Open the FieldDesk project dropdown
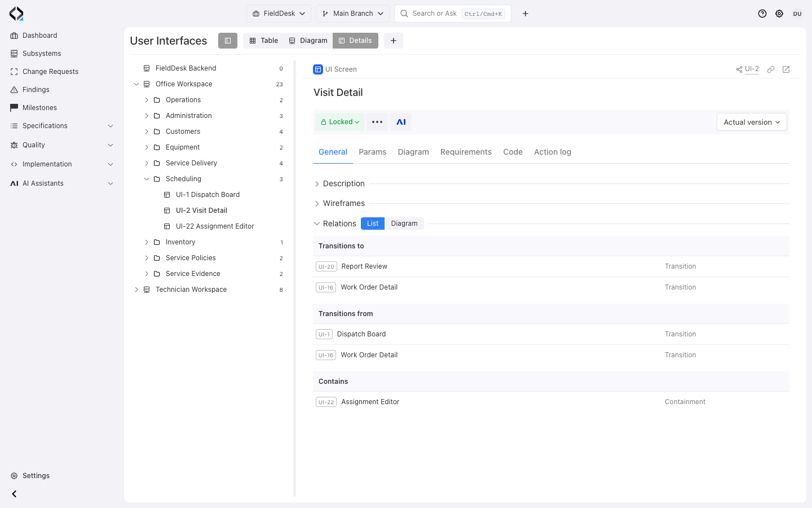Screen dimensions: 812x508 point(279,14)
